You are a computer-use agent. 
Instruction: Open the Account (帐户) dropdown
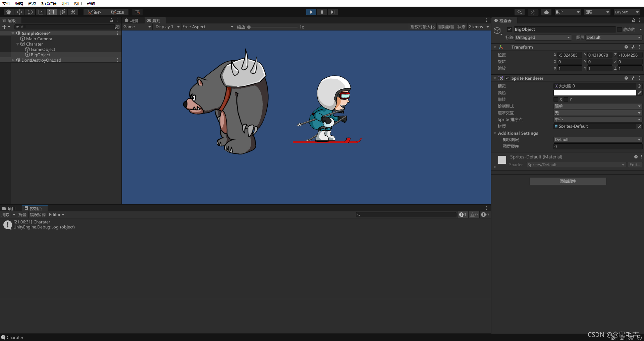[568, 12]
